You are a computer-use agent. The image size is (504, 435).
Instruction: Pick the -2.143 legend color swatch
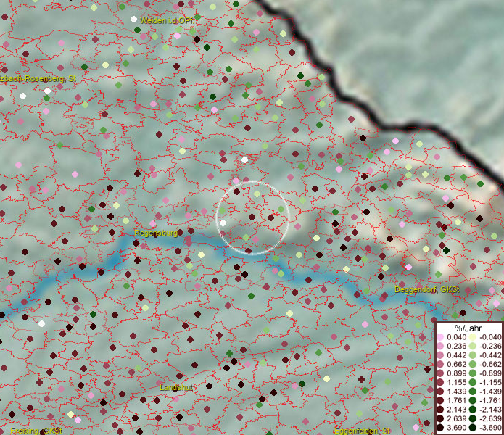(473, 410)
